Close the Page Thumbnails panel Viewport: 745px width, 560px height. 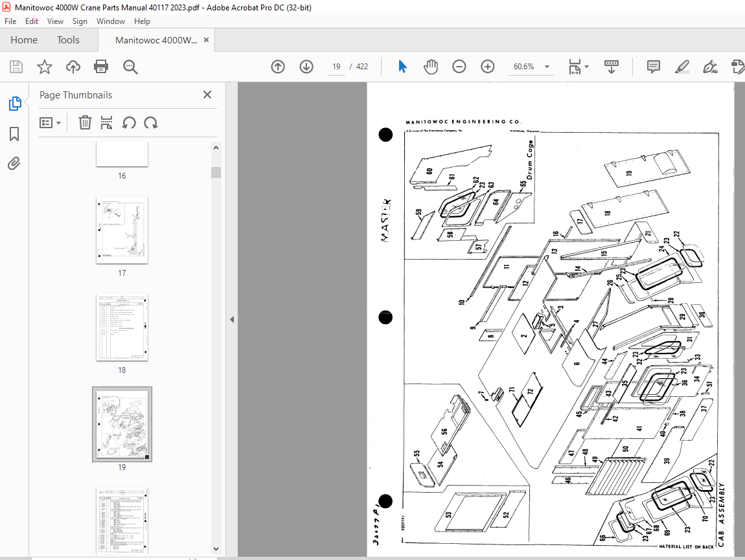[x=207, y=95]
